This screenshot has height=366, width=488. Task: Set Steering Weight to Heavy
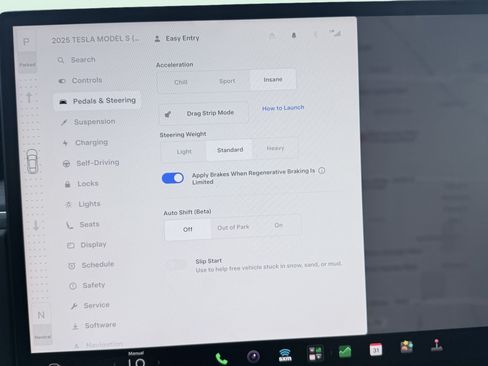pyautogui.click(x=275, y=148)
